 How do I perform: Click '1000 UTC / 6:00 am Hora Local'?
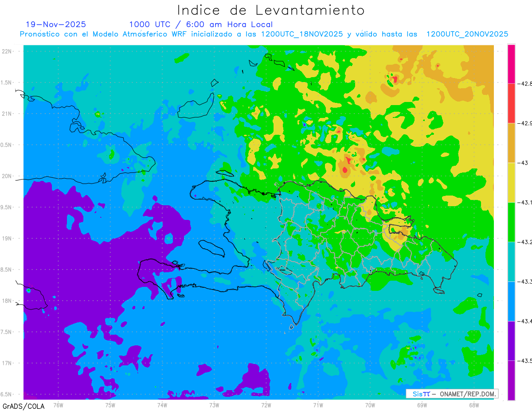201,24
